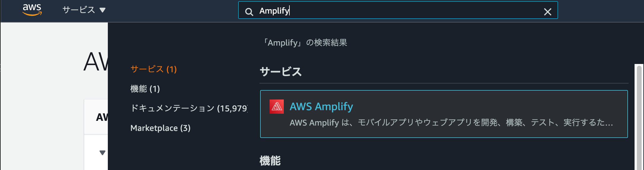Click the AWS Amplify description text
This screenshot has width=644, height=170.
pos(451,122)
